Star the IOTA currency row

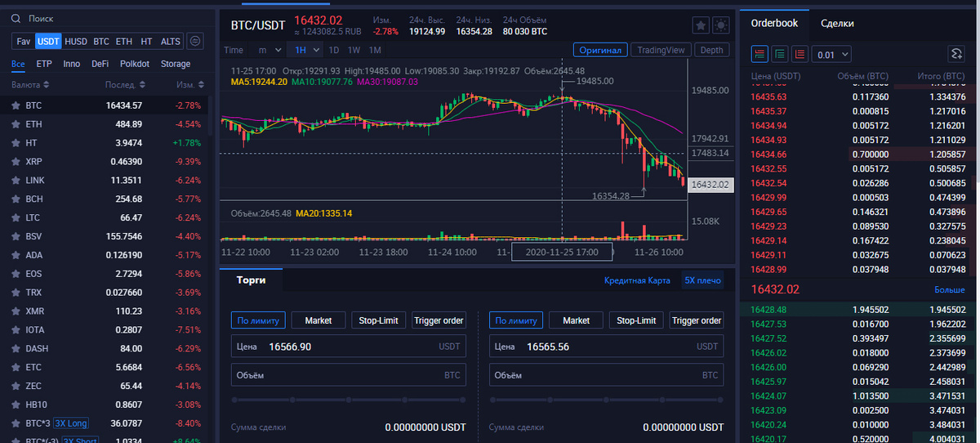(x=16, y=330)
